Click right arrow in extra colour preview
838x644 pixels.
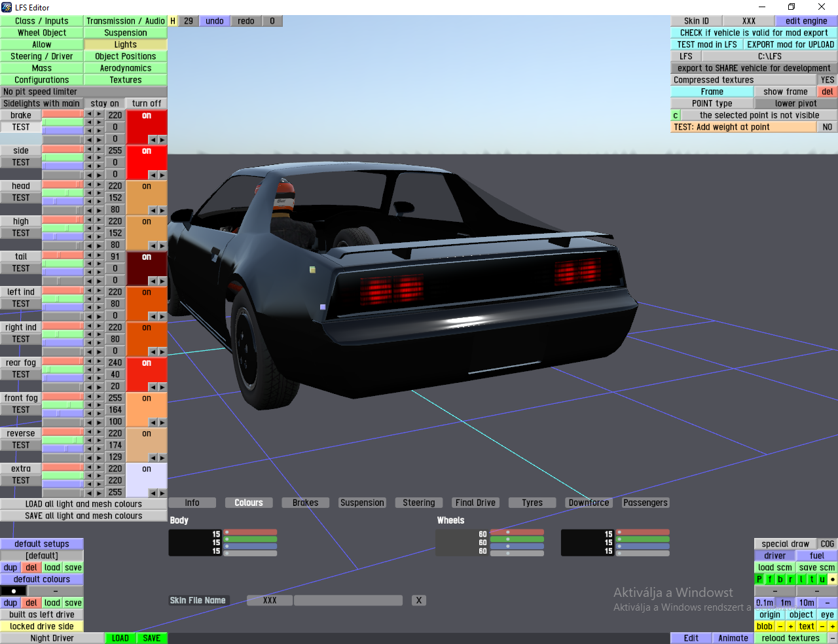click(x=162, y=493)
